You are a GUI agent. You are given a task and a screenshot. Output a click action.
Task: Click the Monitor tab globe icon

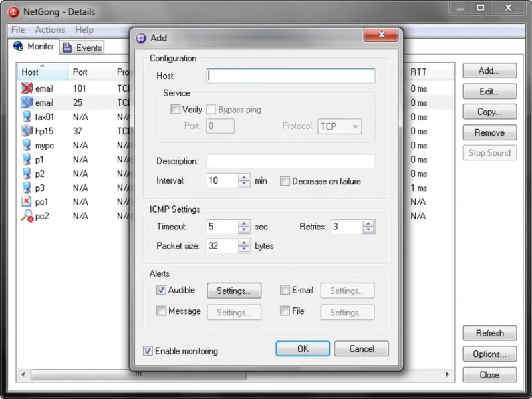coord(18,46)
